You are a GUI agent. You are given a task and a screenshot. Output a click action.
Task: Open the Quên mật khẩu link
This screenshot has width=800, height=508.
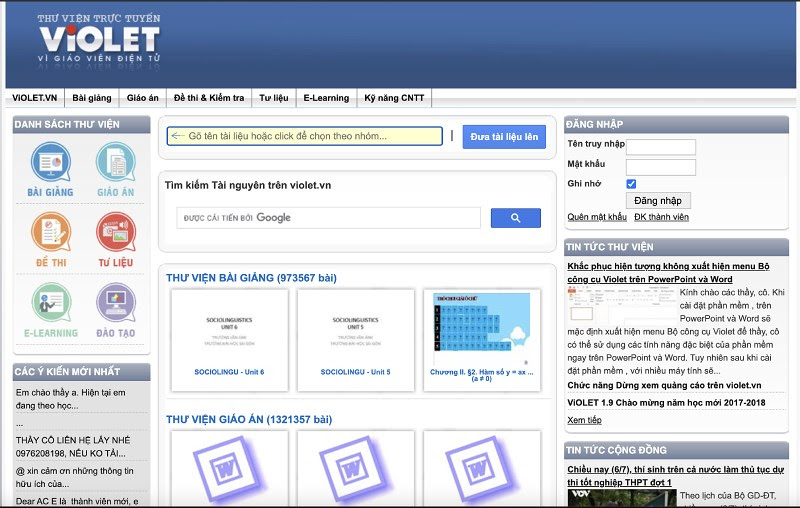597,217
